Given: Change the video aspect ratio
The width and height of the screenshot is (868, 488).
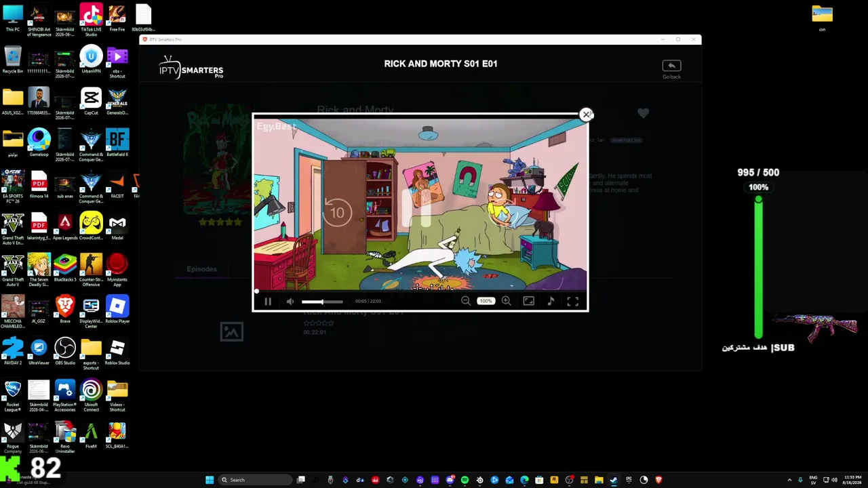Looking at the screenshot, I should 528,301.
